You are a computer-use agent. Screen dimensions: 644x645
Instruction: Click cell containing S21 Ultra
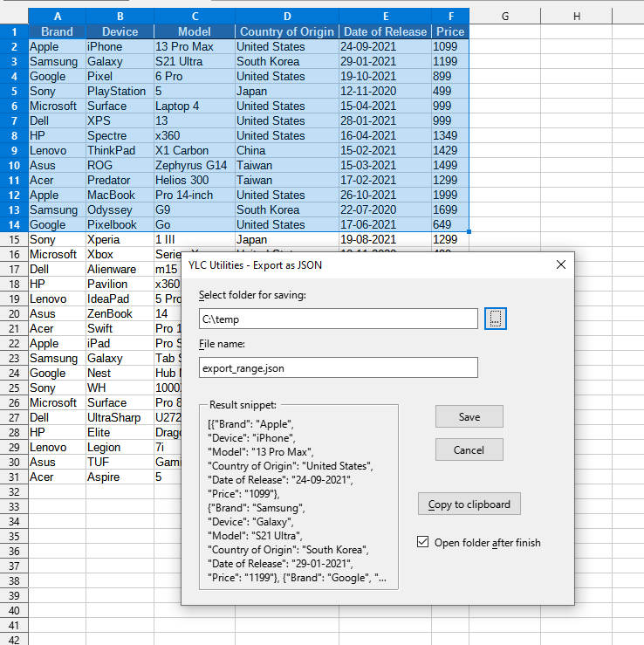coord(195,61)
